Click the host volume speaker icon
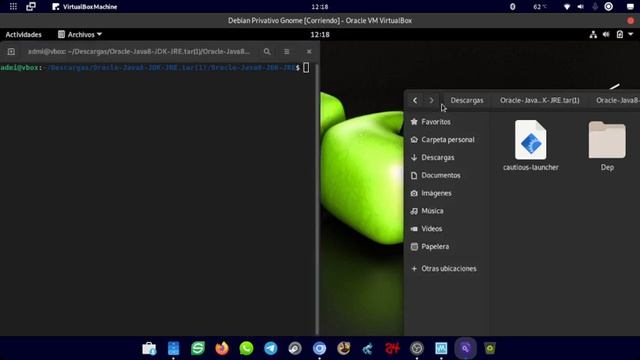Viewport: 640px width, 360px height. click(580, 7)
